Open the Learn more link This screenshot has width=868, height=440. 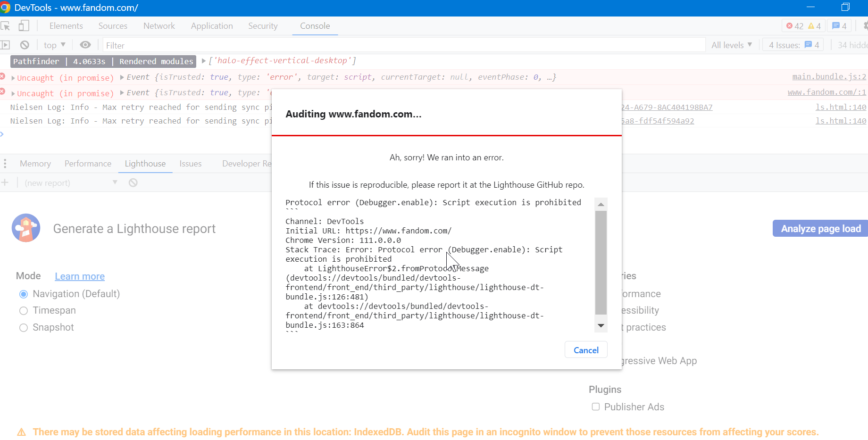79,276
